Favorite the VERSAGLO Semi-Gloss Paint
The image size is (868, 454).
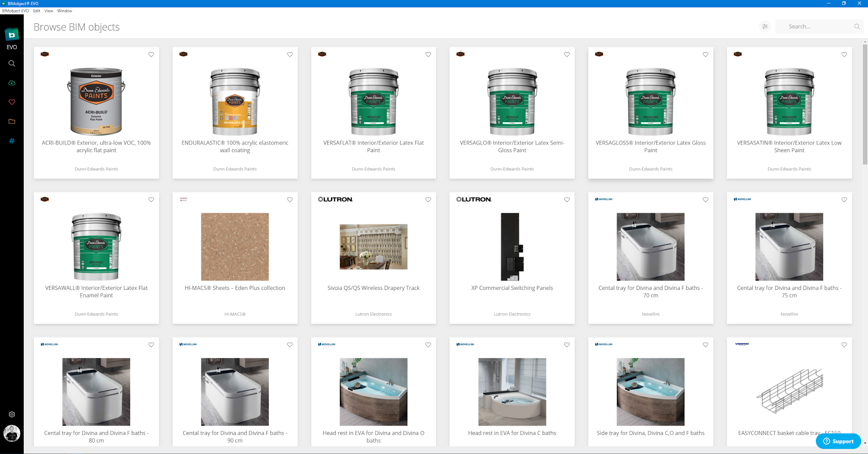pos(567,55)
